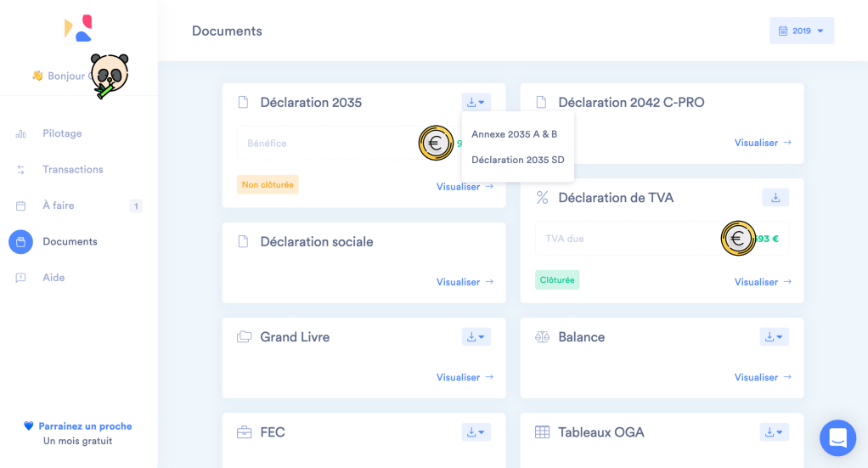
Task: Click the Pilotage chart icon in sidebar
Action: pos(21,134)
